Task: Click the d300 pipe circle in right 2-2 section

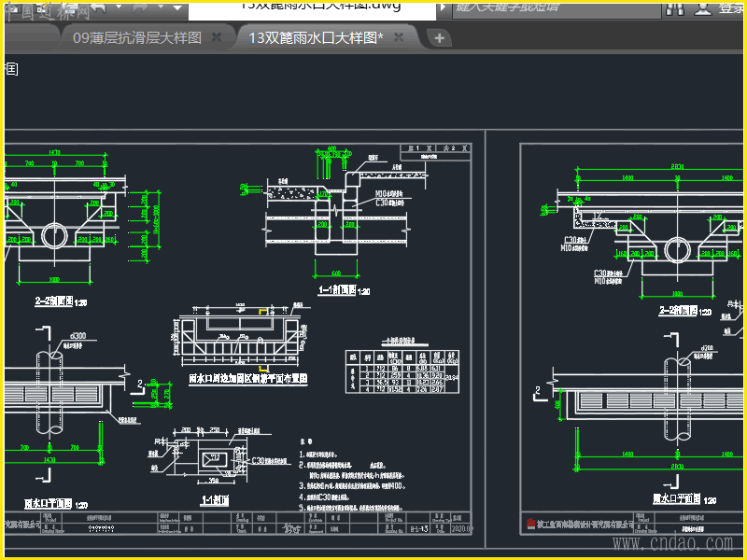Action: (677, 250)
